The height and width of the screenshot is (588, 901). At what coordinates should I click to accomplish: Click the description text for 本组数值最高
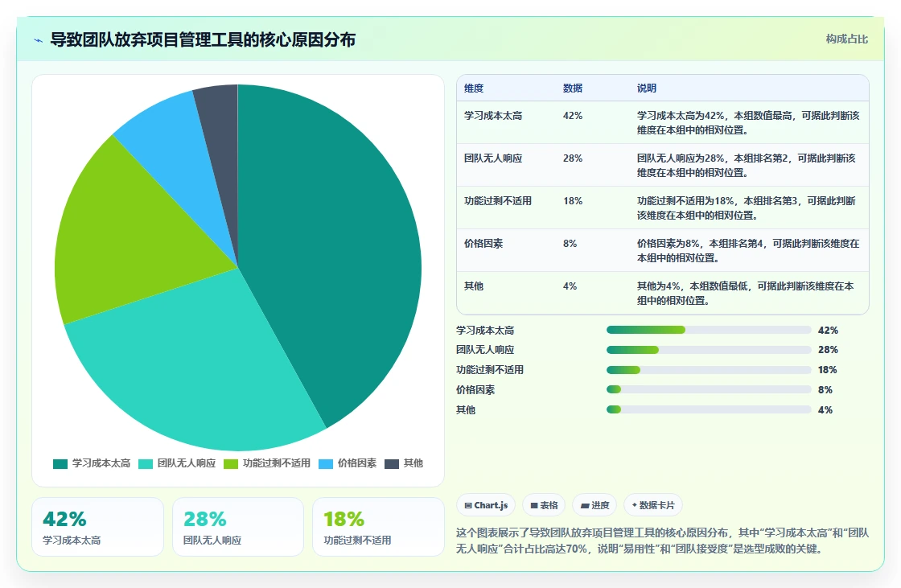[x=748, y=123]
